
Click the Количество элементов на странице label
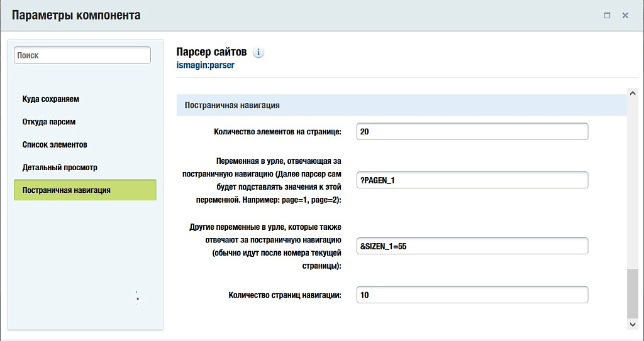click(x=277, y=132)
